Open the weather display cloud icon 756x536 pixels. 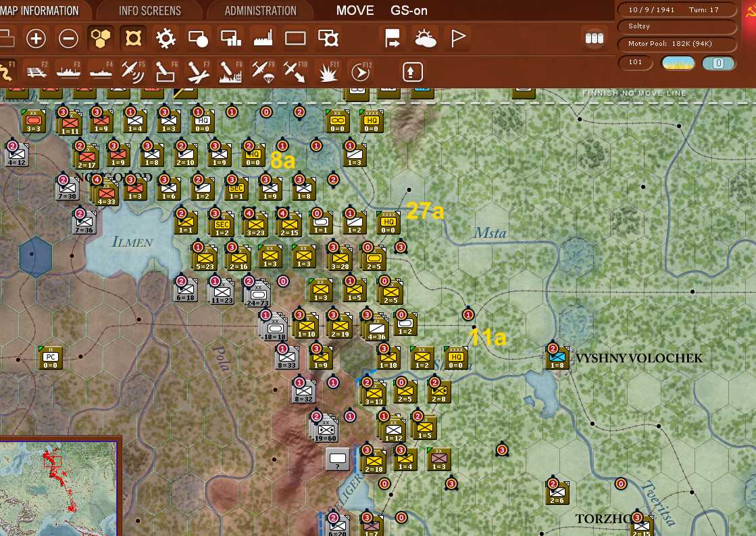pyautogui.click(x=426, y=39)
